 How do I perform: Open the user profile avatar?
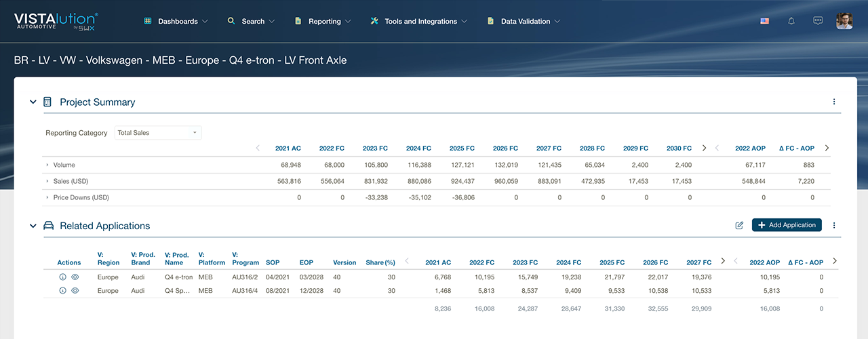coord(844,21)
